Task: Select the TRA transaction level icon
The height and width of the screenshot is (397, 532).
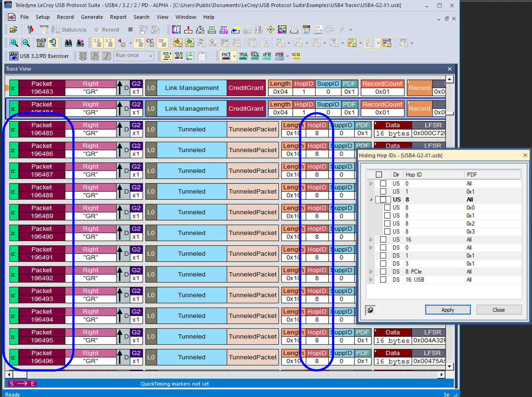Action: point(243,56)
